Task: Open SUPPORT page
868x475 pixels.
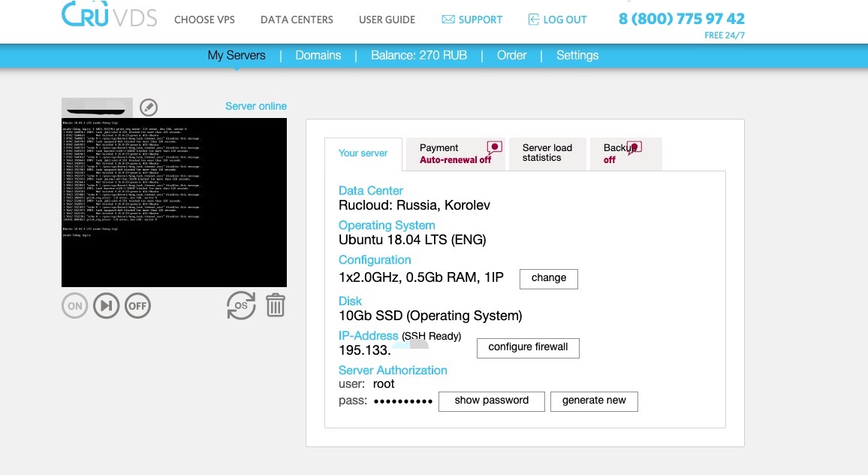Action: point(480,20)
